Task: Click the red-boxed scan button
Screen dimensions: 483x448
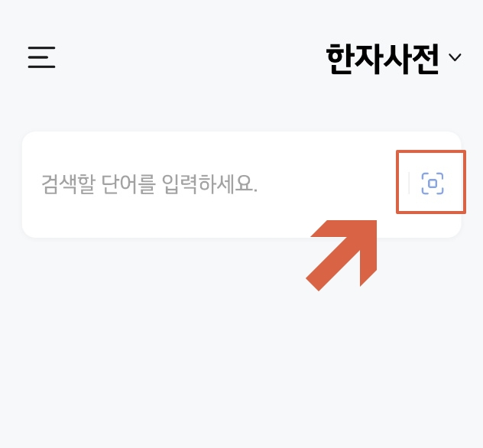Action: (433, 183)
